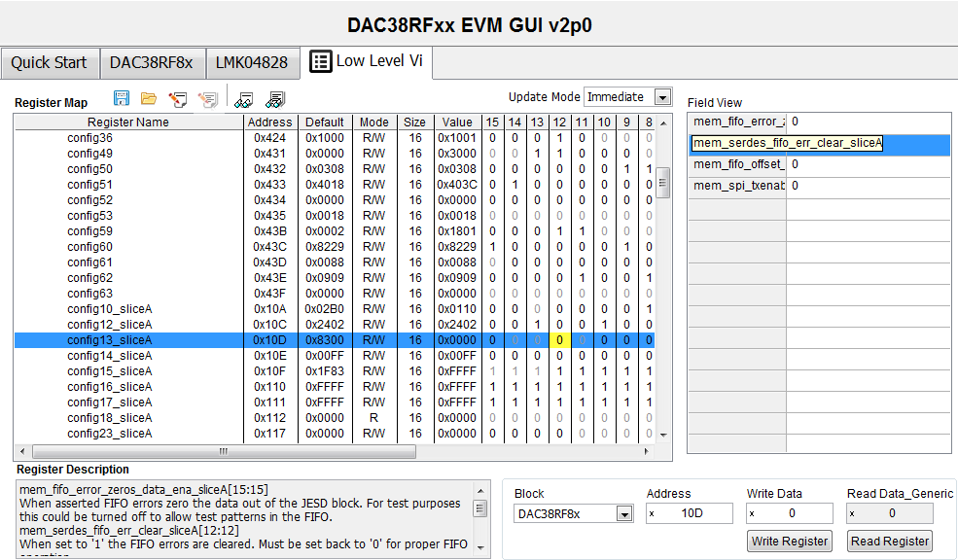Click value 0x403C of config51
The width and height of the screenshot is (958, 560).
point(457,185)
